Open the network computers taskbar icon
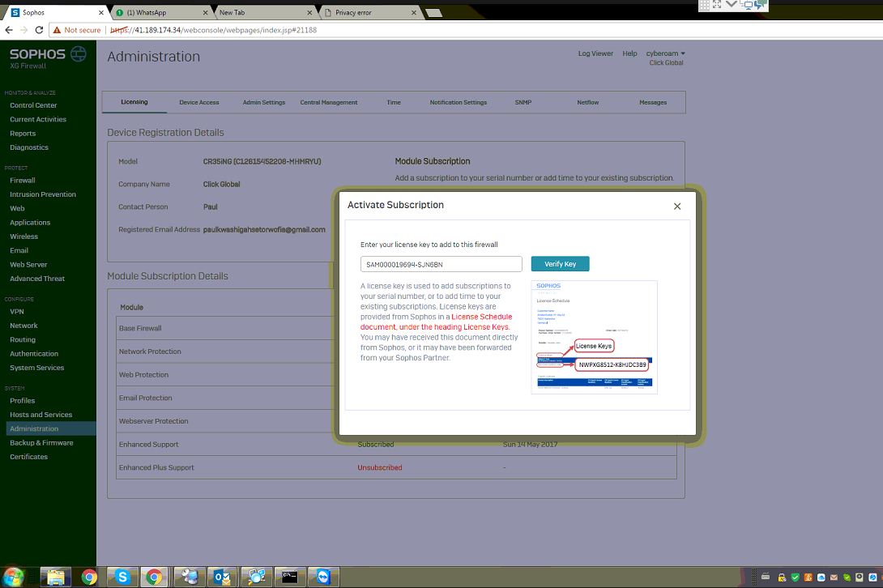Screen dimensions: 883x588 (x=190, y=577)
